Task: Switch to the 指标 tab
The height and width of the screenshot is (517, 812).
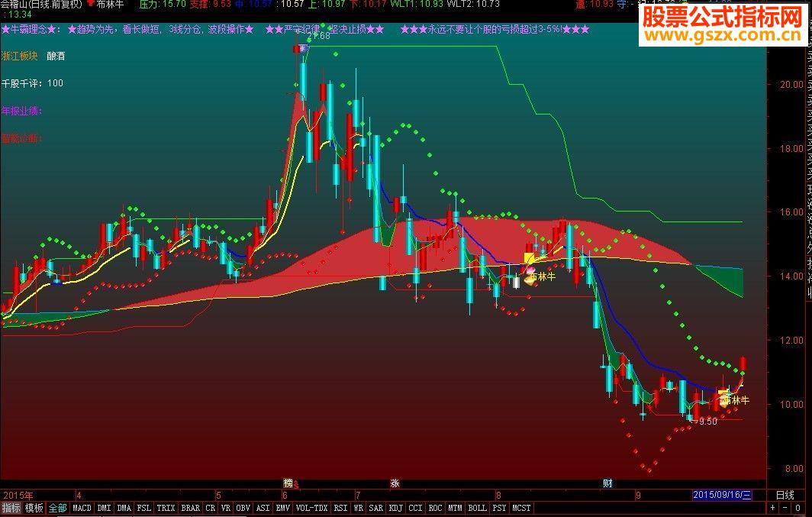Action: (x=11, y=508)
